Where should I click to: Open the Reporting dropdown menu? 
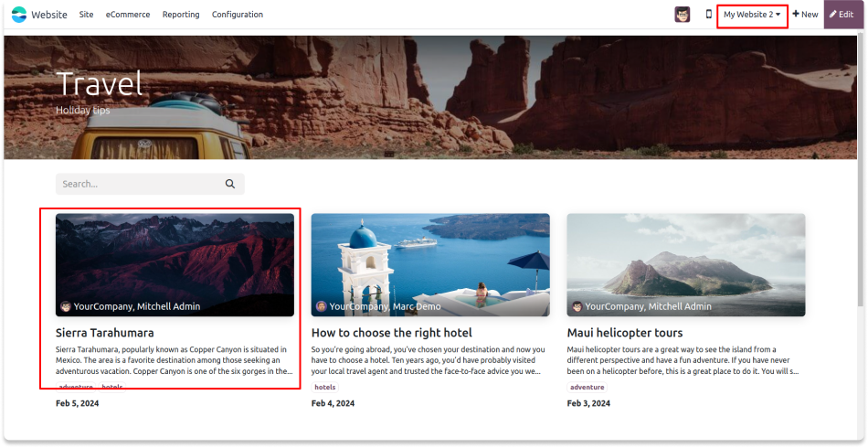pyautogui.click(x=181, y=15)
